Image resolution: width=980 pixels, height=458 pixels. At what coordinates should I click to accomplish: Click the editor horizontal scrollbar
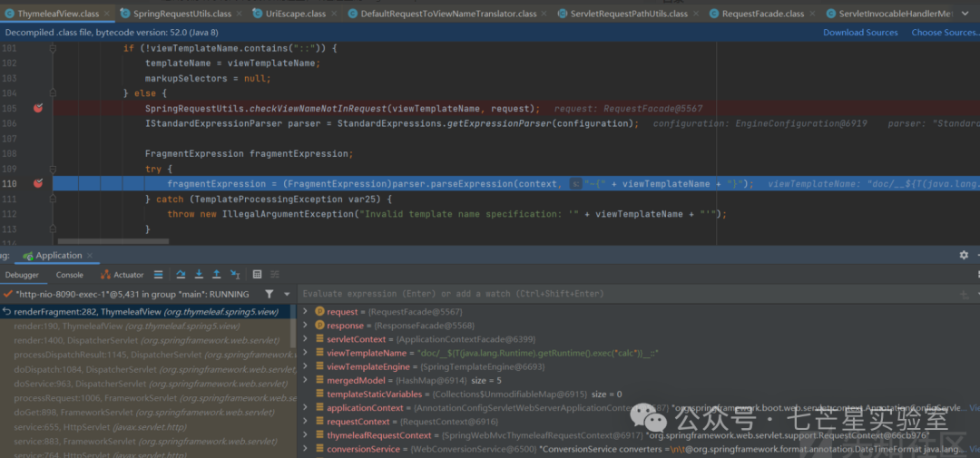113,241
